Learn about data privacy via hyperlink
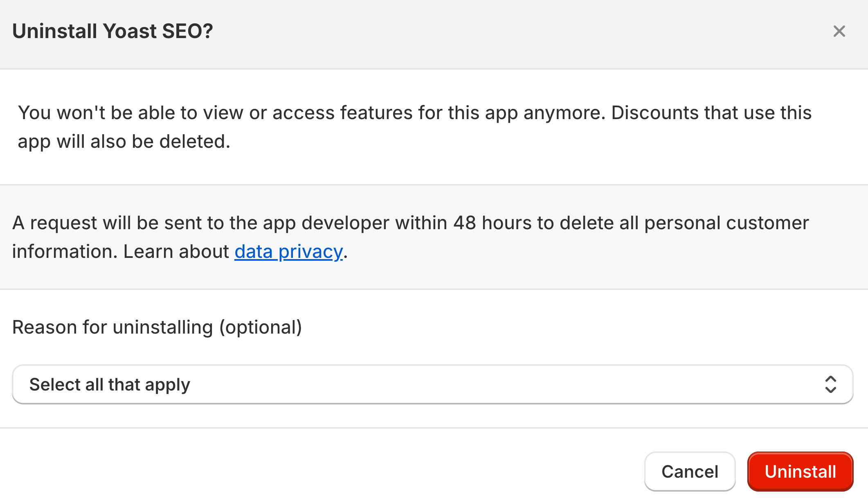This screenshot has height=501, width=868. tap(288, 252)
